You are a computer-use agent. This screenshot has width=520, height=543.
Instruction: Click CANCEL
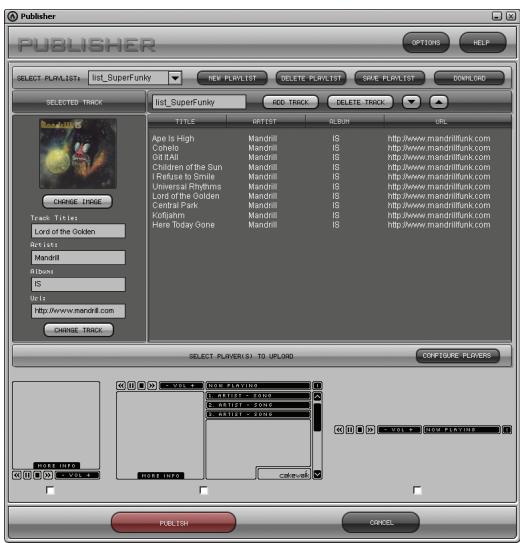381,522
